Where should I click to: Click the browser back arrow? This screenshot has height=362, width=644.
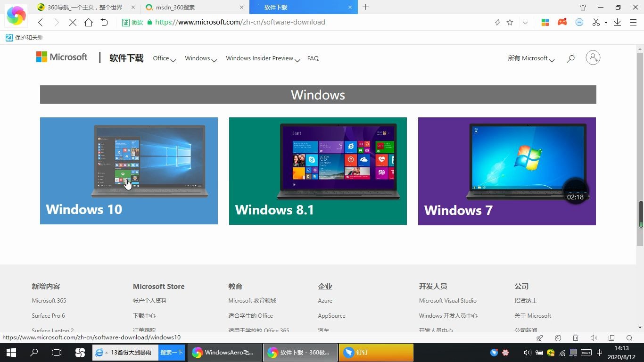[41, 22]
